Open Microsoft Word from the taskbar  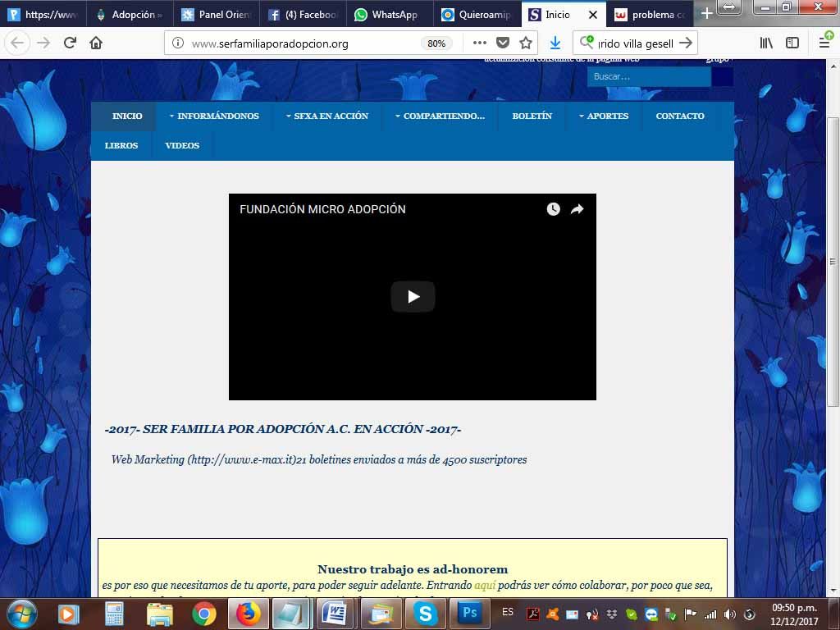coord(335,614)
